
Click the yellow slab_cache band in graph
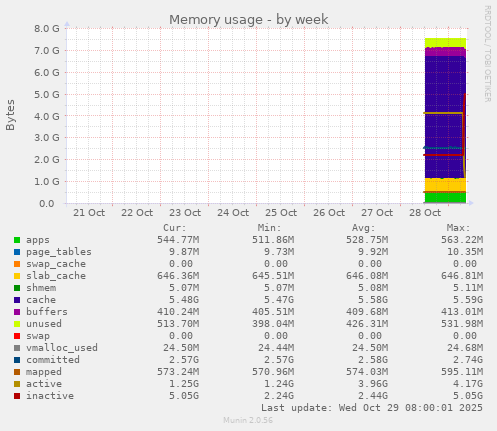pos(445,184)
